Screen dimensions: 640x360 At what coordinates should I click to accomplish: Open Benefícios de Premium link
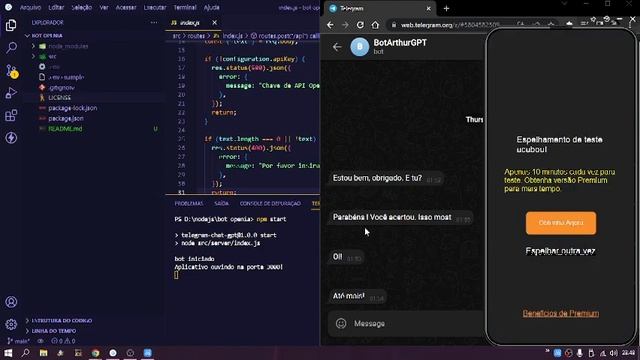coord(561,313)
